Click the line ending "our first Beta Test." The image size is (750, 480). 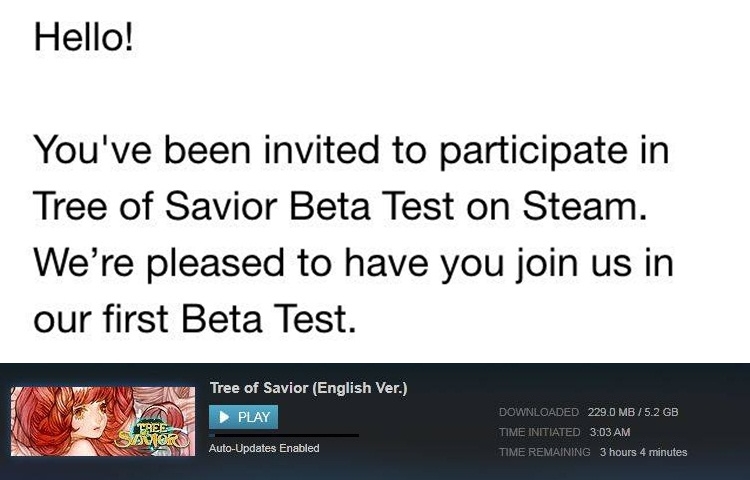click(x=195, y=319)
